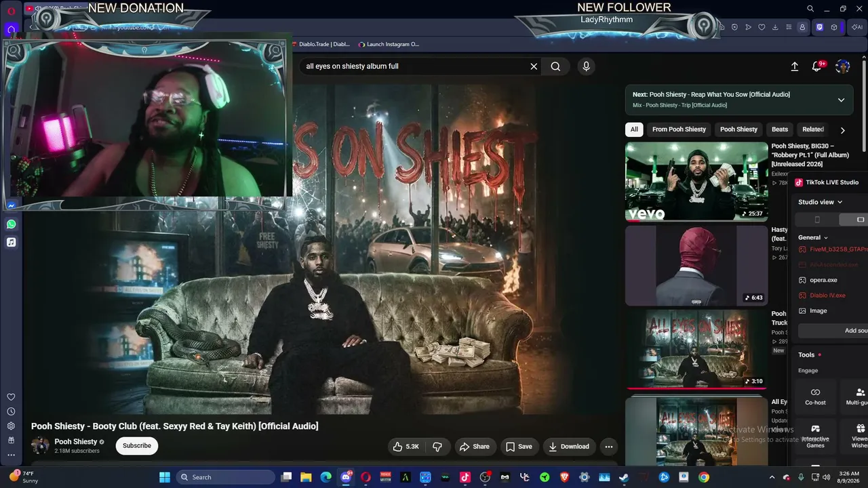Click the Windows taskbar Search box
Image resolution: width=868 pixels, height=488 pixels.
tap(226, 477)
